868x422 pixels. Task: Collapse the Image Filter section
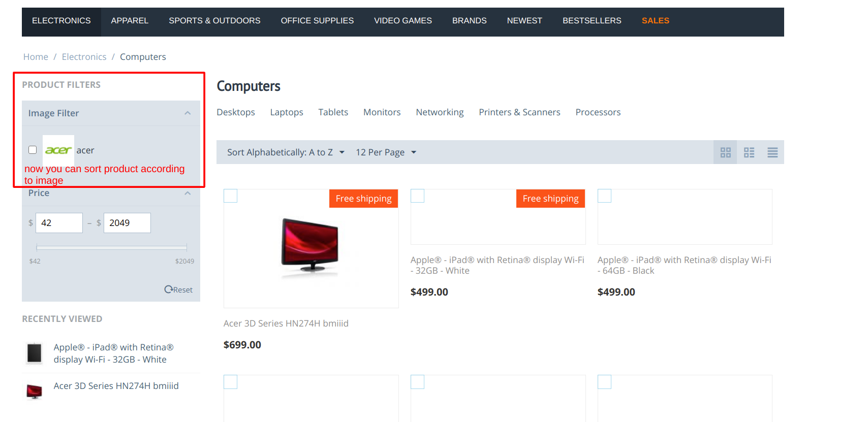pyautogui.click(x=188, y=113)
